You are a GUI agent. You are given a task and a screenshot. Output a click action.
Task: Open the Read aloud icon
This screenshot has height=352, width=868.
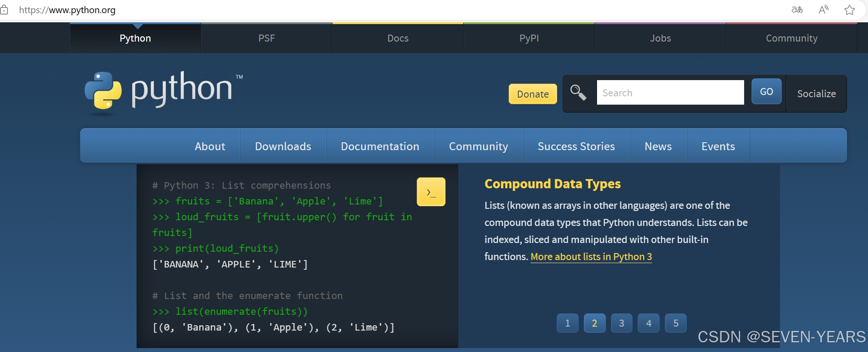[x=823, y=10]
